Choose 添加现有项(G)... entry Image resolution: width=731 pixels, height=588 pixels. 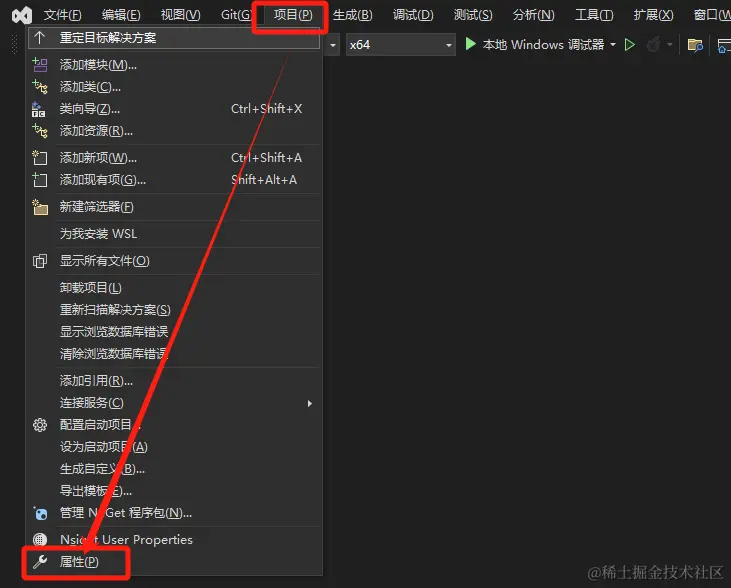click(174, 180)
